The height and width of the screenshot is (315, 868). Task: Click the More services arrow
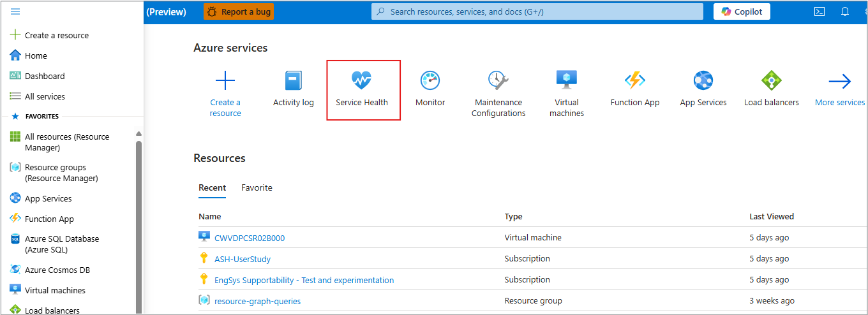coord(840,81)
